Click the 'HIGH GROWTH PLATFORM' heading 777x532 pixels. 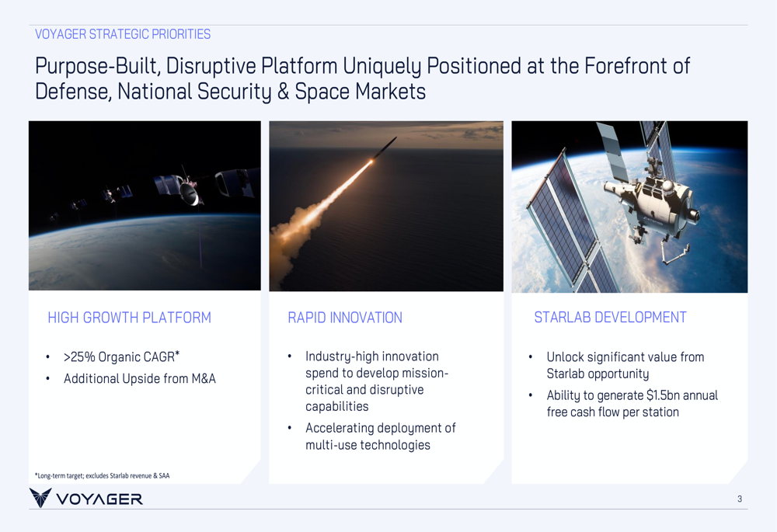(129, 318)
